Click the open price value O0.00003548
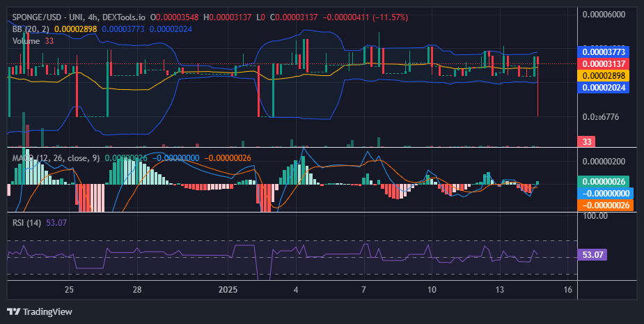Viewport: 644px width, 324px height. click(x=175, y=17)
